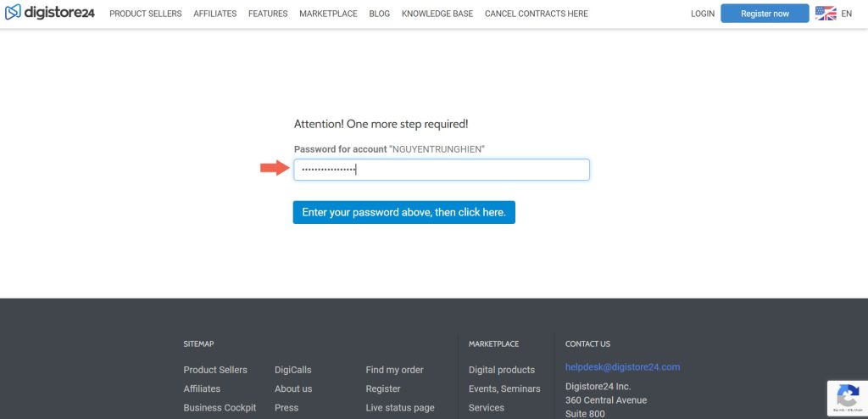Open Marketplace from top navigation

pyautogui.click(x=328, y=14)
